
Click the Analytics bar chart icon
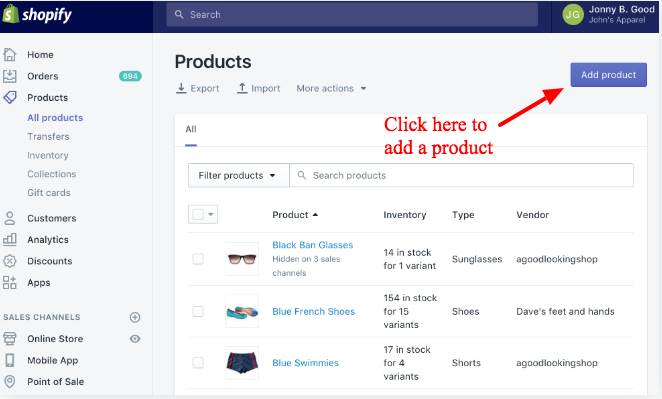[x=10, y=239]
